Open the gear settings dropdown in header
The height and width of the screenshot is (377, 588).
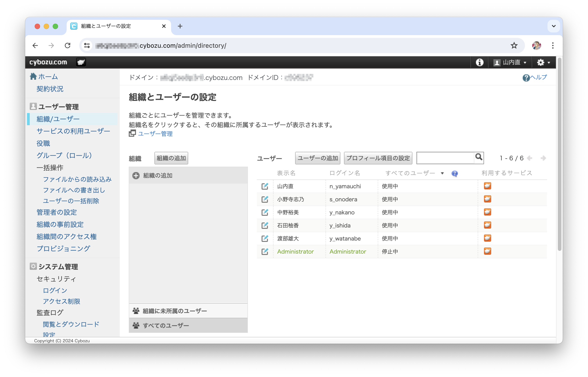(x=543, y=62)
